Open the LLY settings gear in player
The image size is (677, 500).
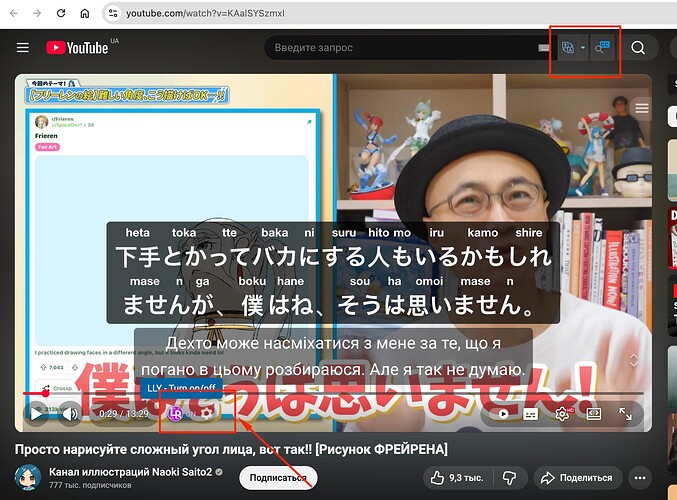click(x=206, y=412)
